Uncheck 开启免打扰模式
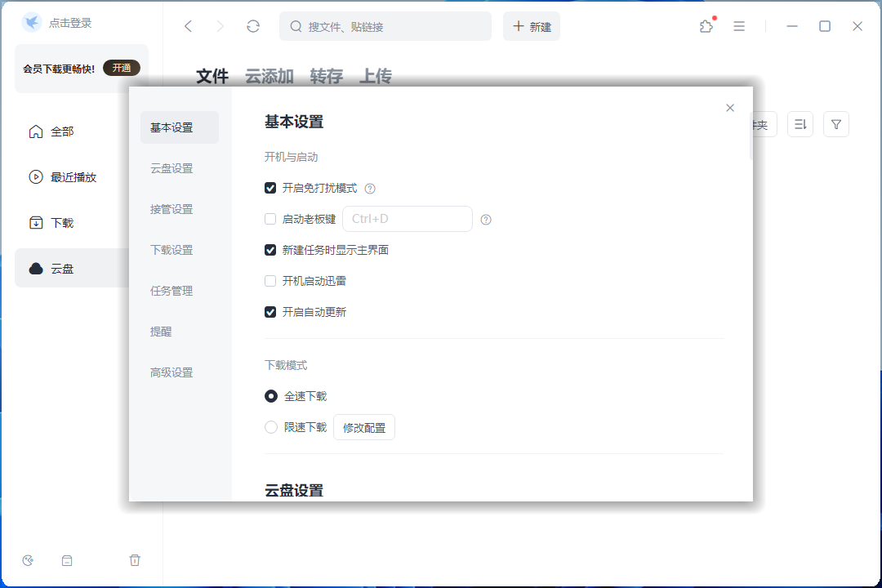The height and width of the screenshot is (588, 882). (x=270, y=188)
